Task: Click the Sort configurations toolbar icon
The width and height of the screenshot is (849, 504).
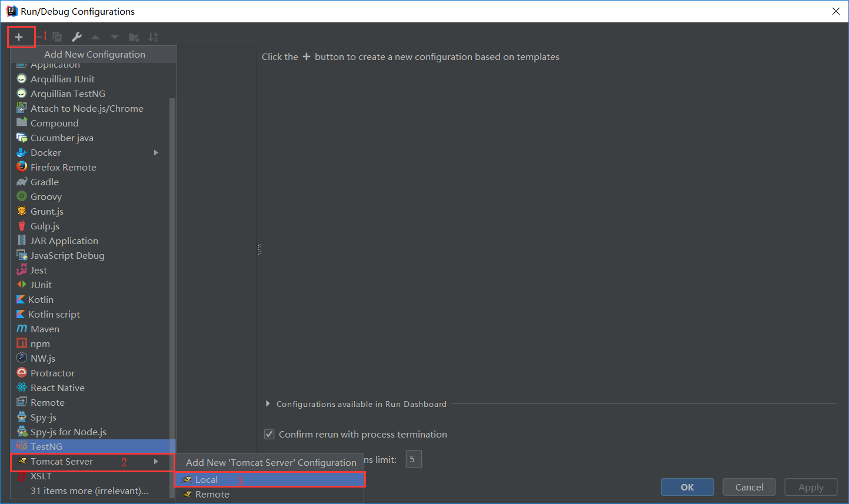Action: click(153, 37)
